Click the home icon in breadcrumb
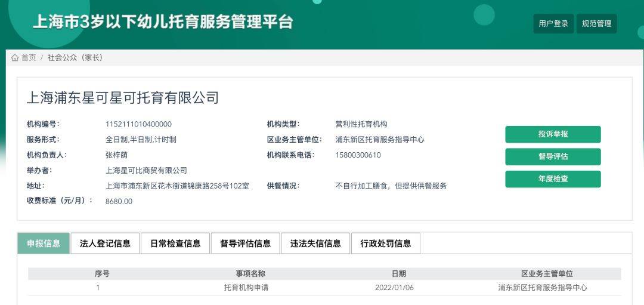 (x=15, y=58)
